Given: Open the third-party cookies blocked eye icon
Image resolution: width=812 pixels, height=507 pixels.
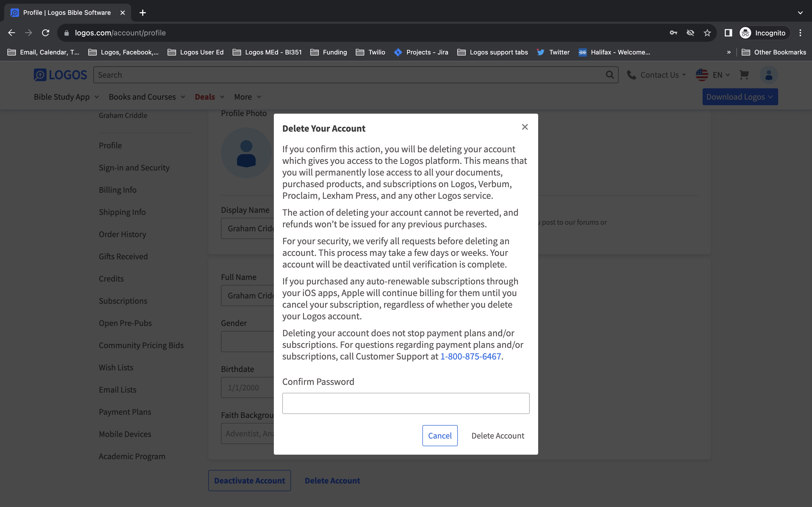Looking at the screenshot, I should coord(690,33).
